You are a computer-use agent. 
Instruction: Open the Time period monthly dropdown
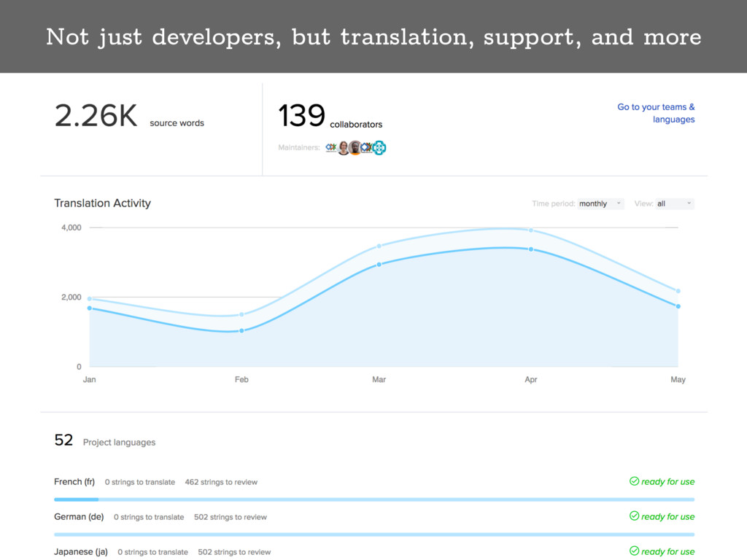point(600,204)
